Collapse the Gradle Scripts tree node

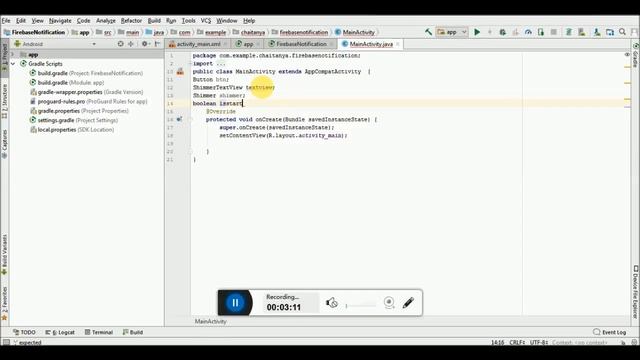pos(13,64)
